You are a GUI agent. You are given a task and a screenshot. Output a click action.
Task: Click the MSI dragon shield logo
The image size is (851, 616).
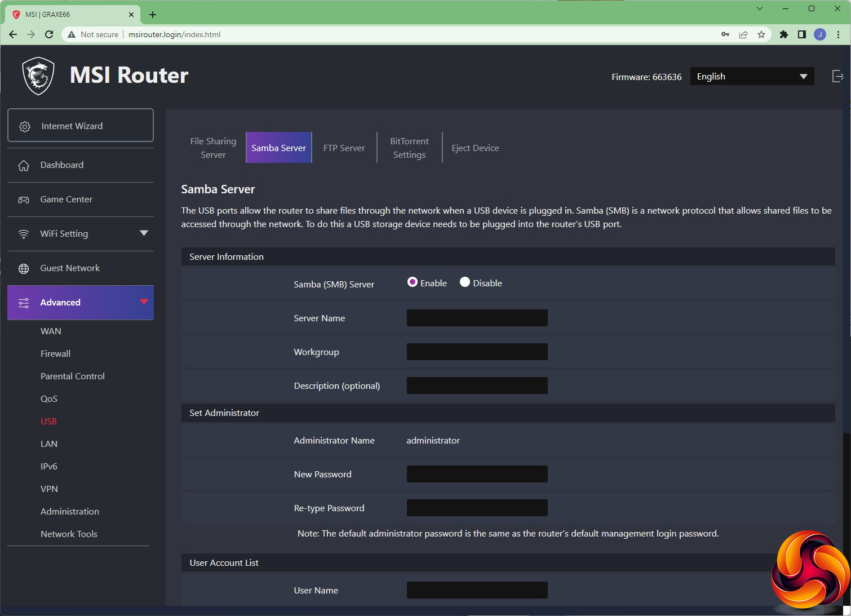pos(38,76)
